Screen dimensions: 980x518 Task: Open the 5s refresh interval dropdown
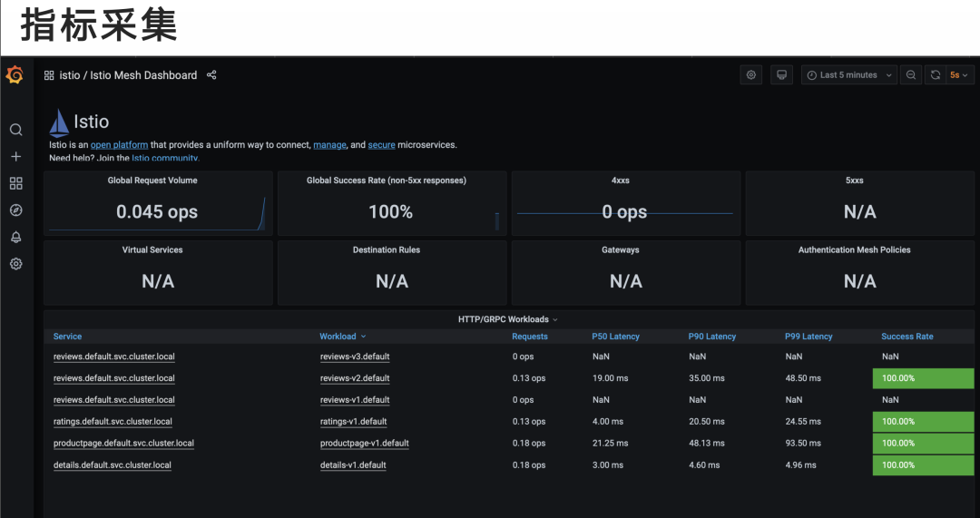959,75
